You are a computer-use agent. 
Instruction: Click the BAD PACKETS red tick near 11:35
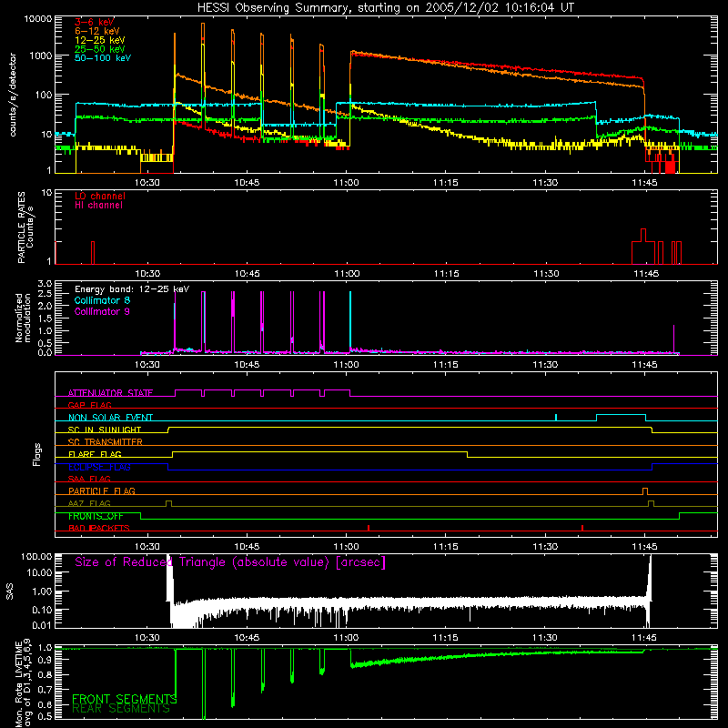tap(582, 528)
